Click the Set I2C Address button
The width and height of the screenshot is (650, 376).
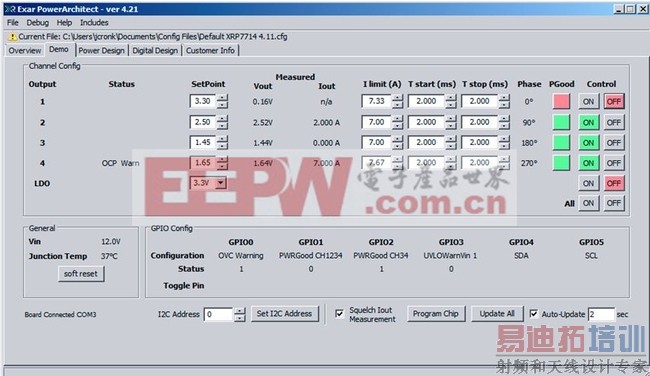(x=284, y=314)
